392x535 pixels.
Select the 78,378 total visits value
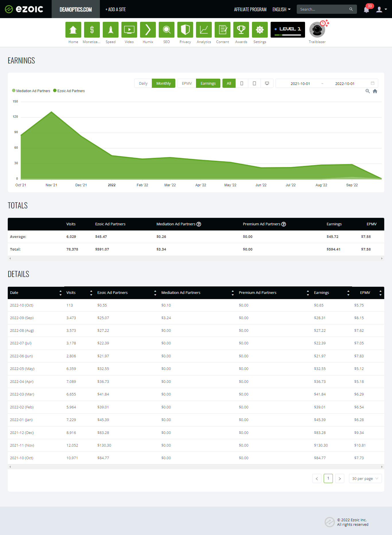click(x=72, y=249)
